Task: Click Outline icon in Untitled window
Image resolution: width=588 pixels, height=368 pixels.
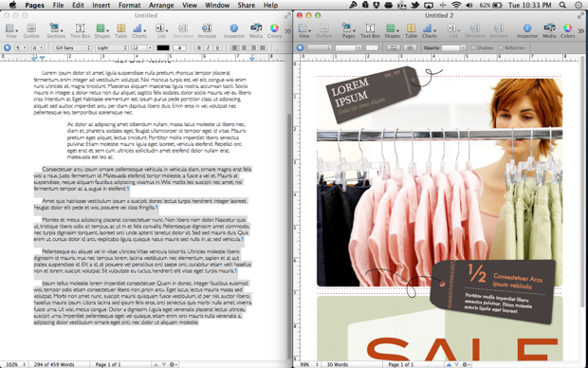Action: click(x=31, y=30)
